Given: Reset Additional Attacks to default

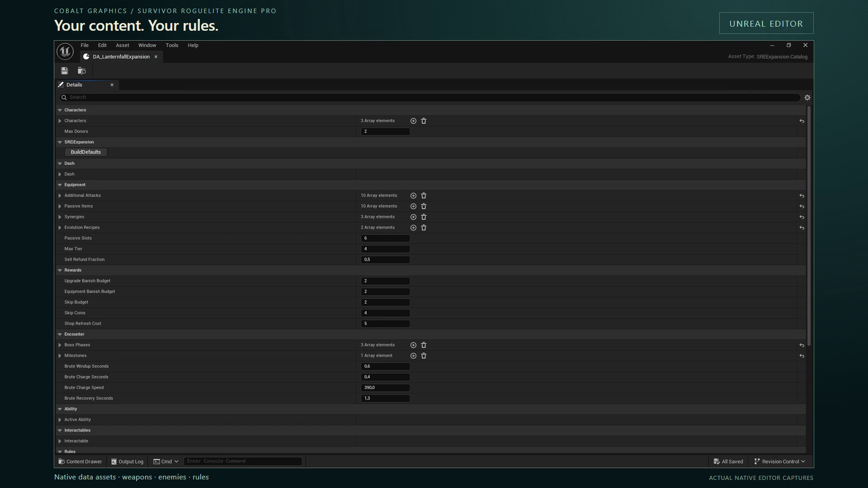Looking at the screenshot, I should point(802,196).
